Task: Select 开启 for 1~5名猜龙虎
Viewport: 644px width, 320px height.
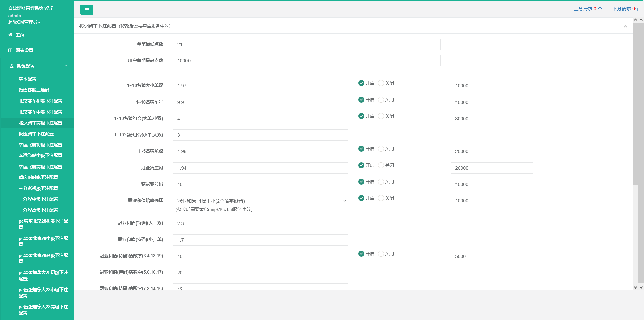Action: (x=361, y=149)
